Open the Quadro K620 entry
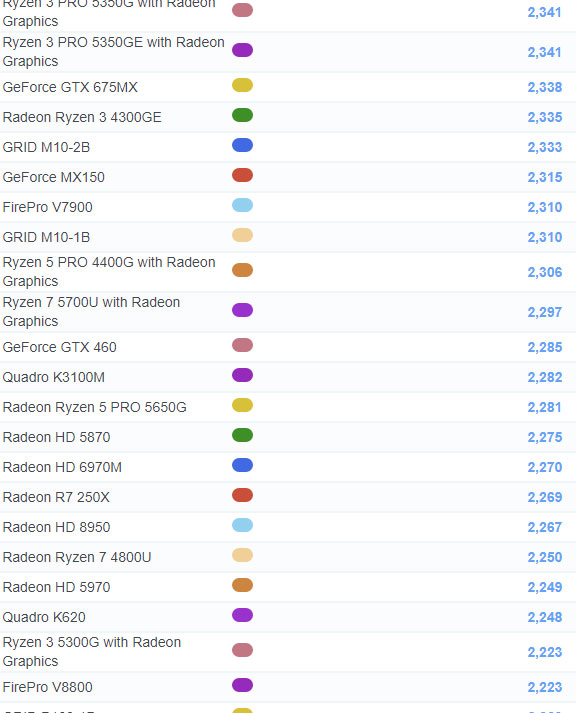This screenshot has width=576, height=713. pyautogui.click(x=44, y=617)
